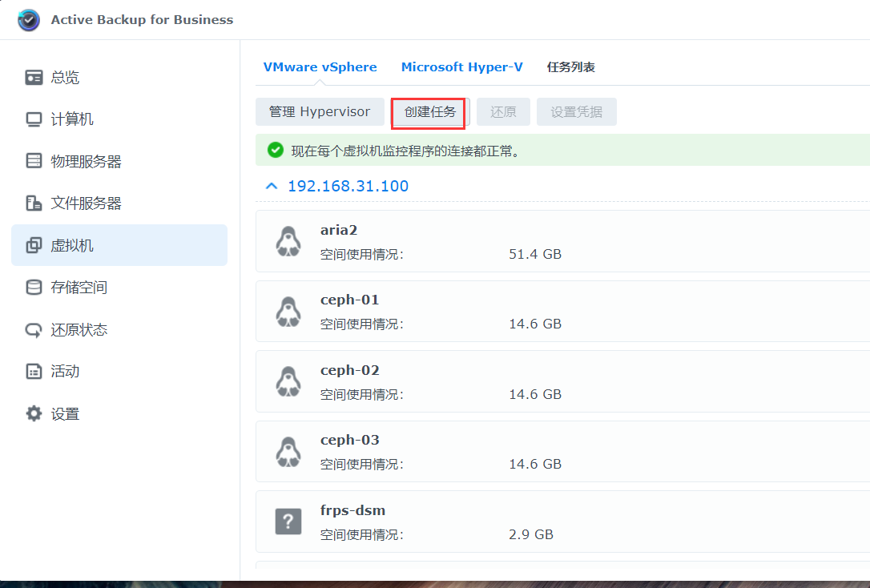
Task: Select the frps-dsm virtual machine name
Action: (x=352, y=510)
